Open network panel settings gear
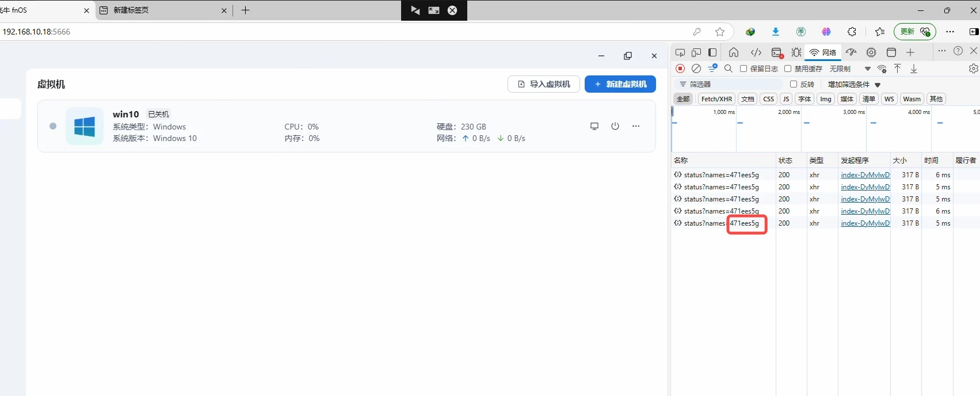 973,68
